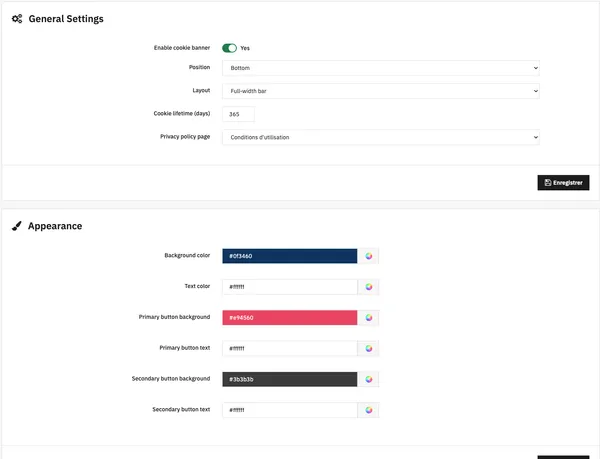Image resolution: width=600 pixels, height=459 pixels.
Task: Open color picker icon for Background color
Action: tap(368, 256)
